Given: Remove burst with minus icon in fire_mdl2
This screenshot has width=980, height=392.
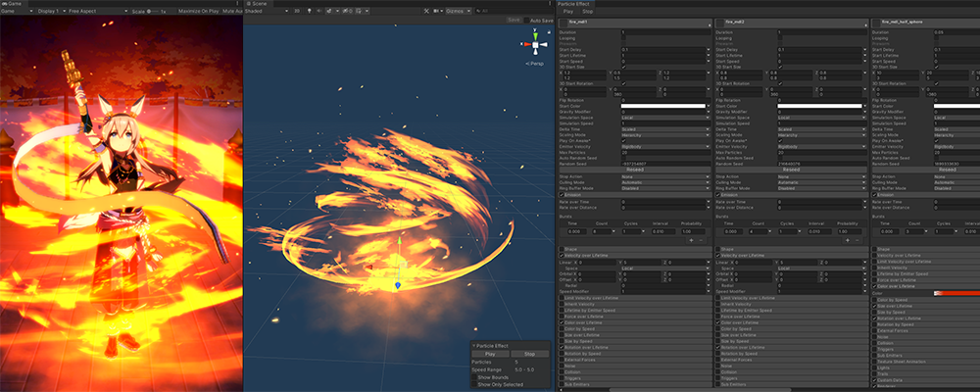Looking at the screenshot, I should 858,240.
